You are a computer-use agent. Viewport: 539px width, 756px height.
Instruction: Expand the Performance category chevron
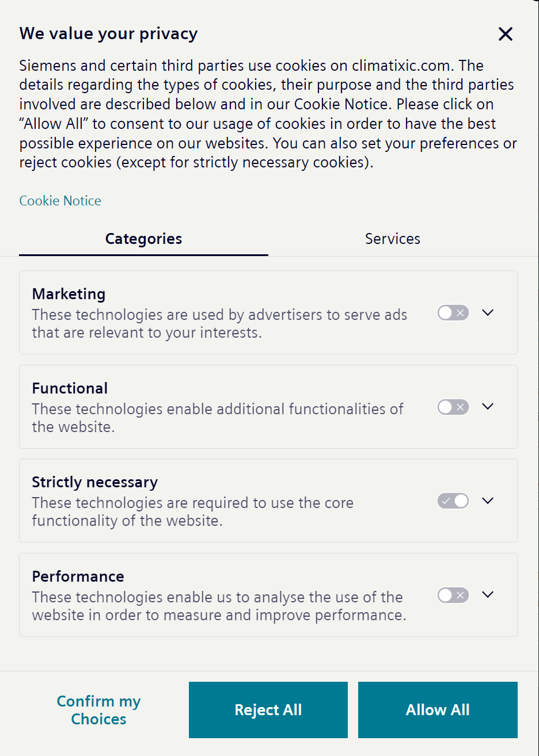tap(488, 595)
